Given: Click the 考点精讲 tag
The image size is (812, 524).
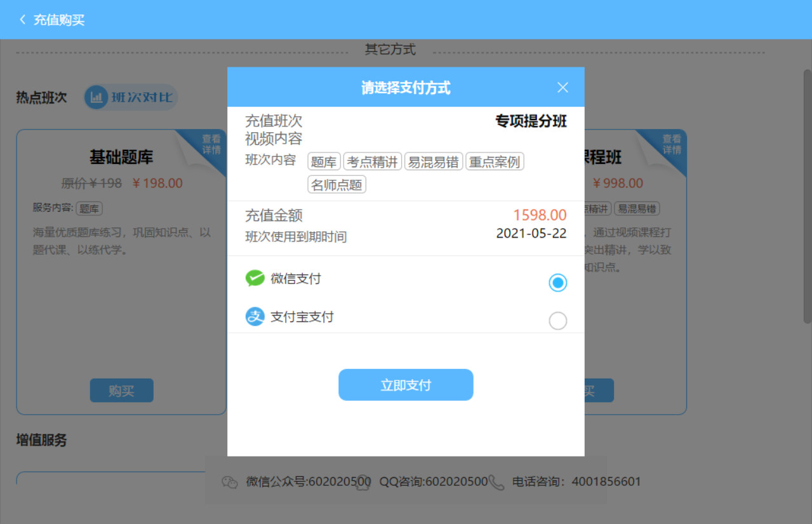Looking at the screenshot, I should [x=373, y=162].
